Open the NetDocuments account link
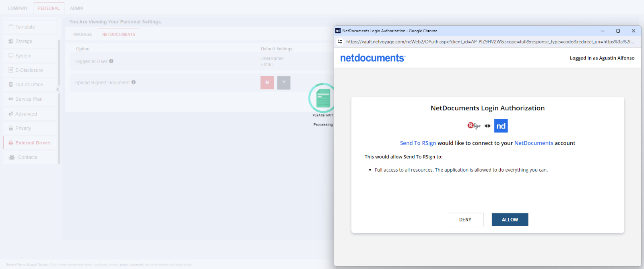The image size is (644, 269). click(534, 143)
